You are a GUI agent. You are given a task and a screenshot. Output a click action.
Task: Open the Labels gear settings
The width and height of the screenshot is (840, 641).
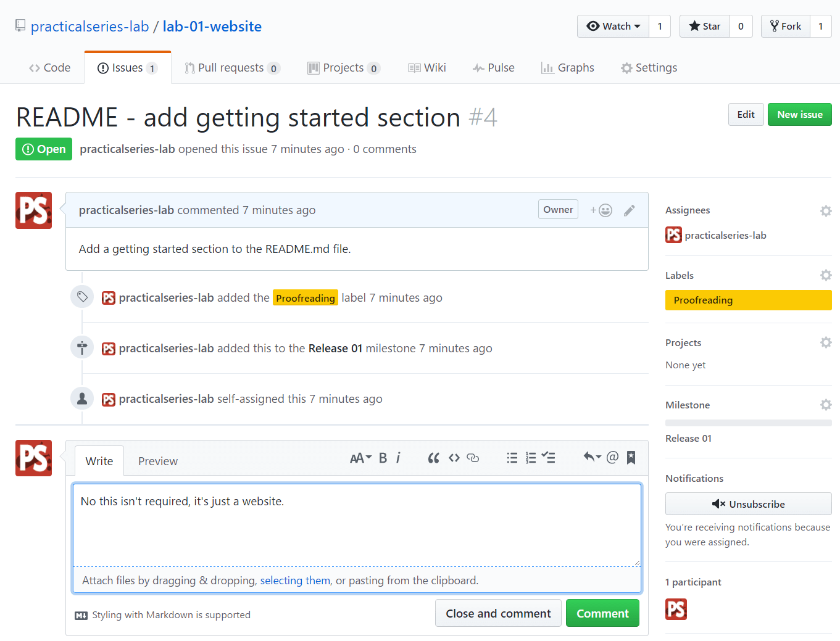click(x=826, y=275)
